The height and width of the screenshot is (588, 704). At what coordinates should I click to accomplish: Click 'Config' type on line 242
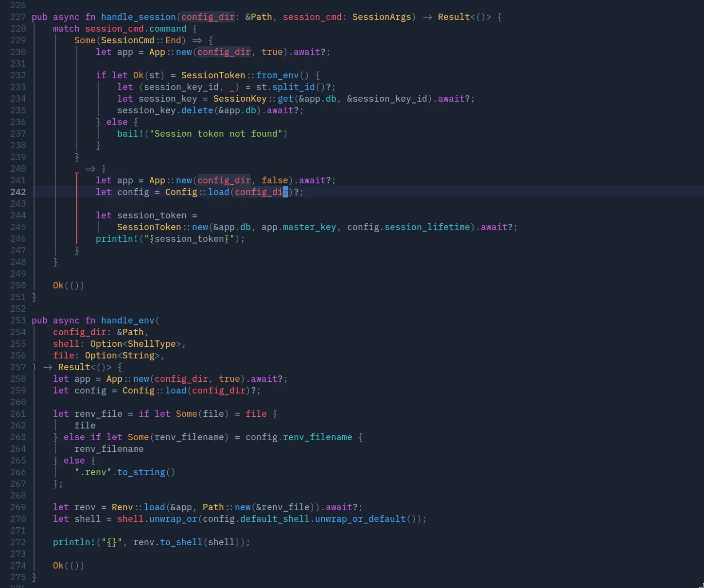(x=181, y=192)
